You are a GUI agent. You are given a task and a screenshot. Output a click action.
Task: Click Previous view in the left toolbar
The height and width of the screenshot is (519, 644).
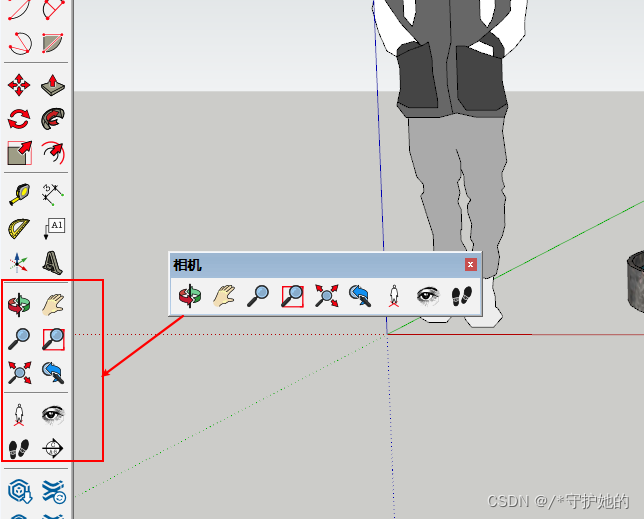(x=53, y=372)
